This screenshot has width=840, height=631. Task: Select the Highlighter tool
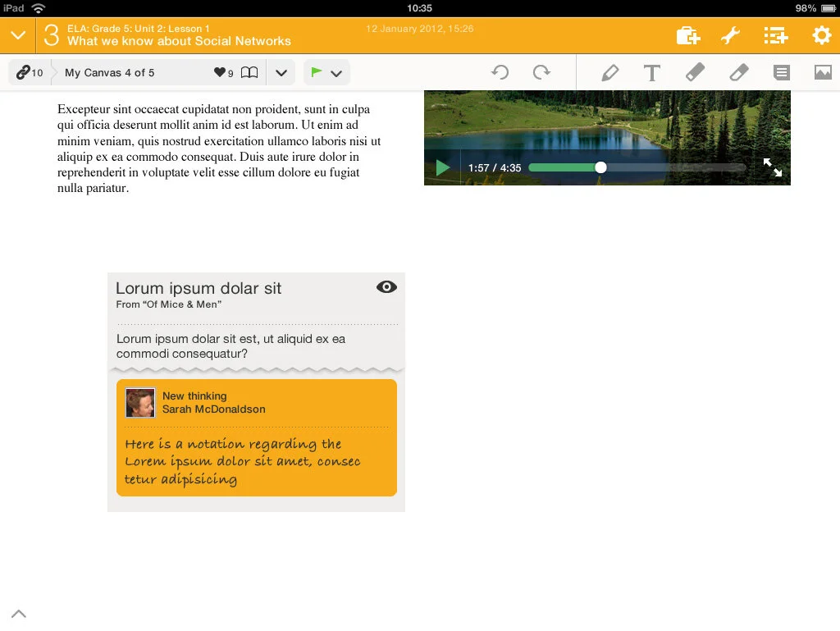695,72
